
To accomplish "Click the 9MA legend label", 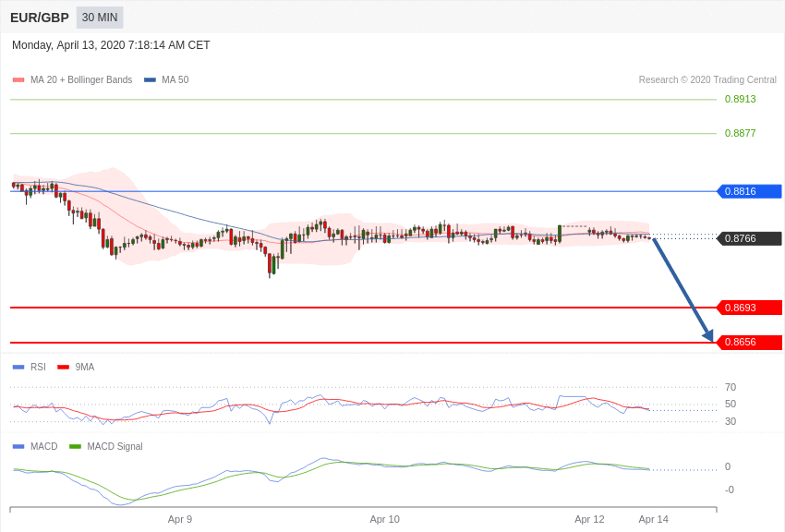I will 85,367.
